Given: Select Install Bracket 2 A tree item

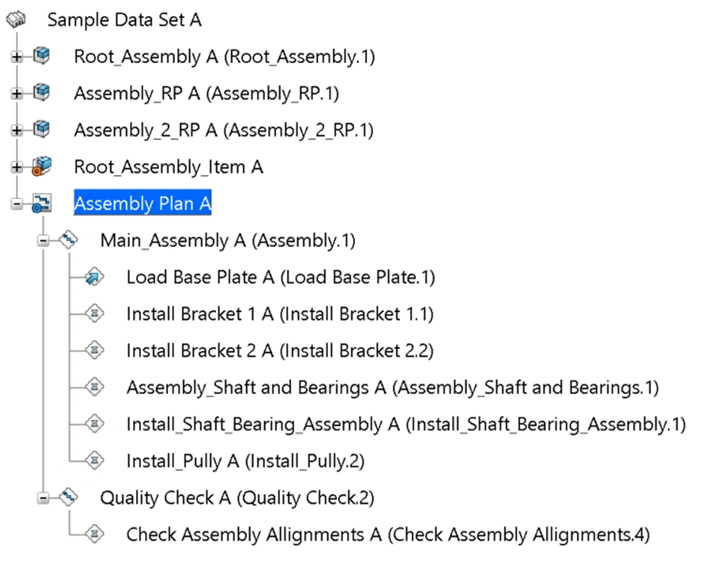Looking at the screenshot, I should point(279,351).
